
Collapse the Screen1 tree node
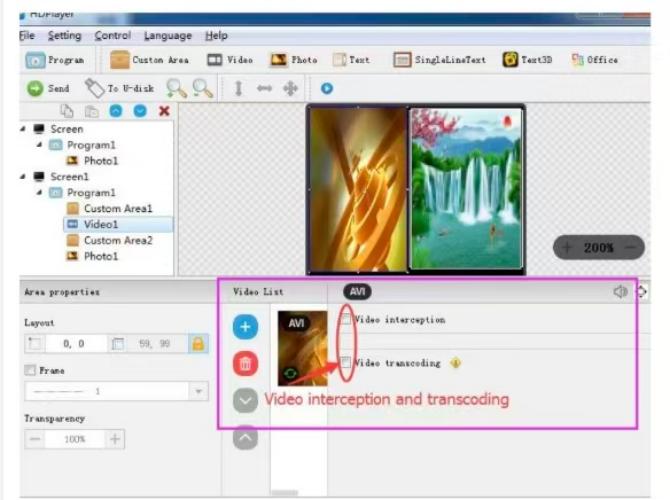click(24, 177)
